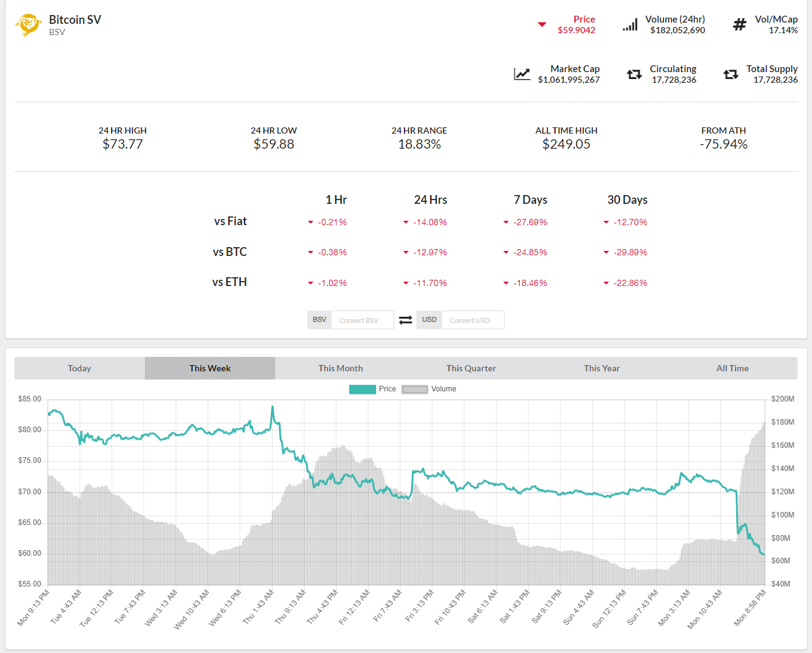Toggle the Volume series legend swatch
Viewport: 812px width, 653px height.
tap(415, 389)
